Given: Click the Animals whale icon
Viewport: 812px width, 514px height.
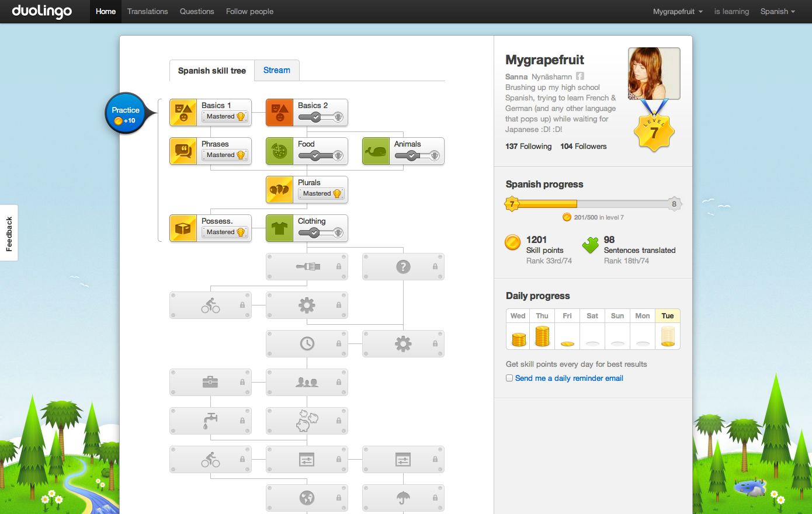Looking at the screenshot, I should pos(376,151).
